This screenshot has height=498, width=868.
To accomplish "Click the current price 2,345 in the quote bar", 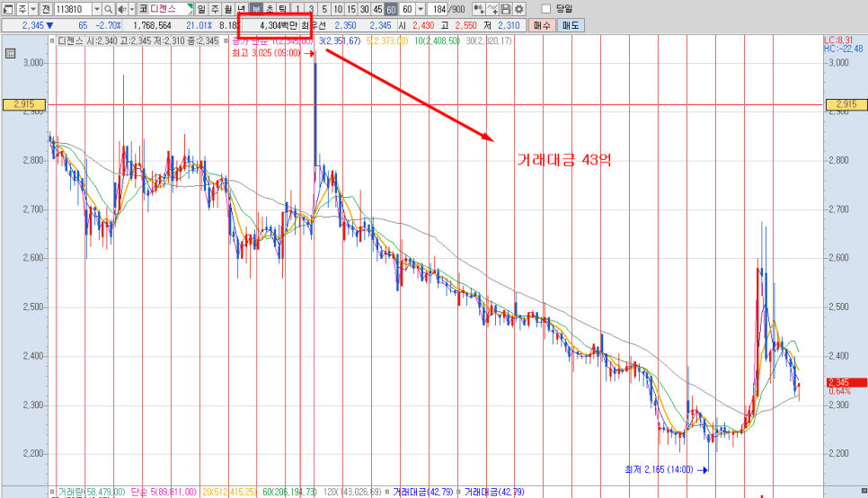I will pos(33,25).
